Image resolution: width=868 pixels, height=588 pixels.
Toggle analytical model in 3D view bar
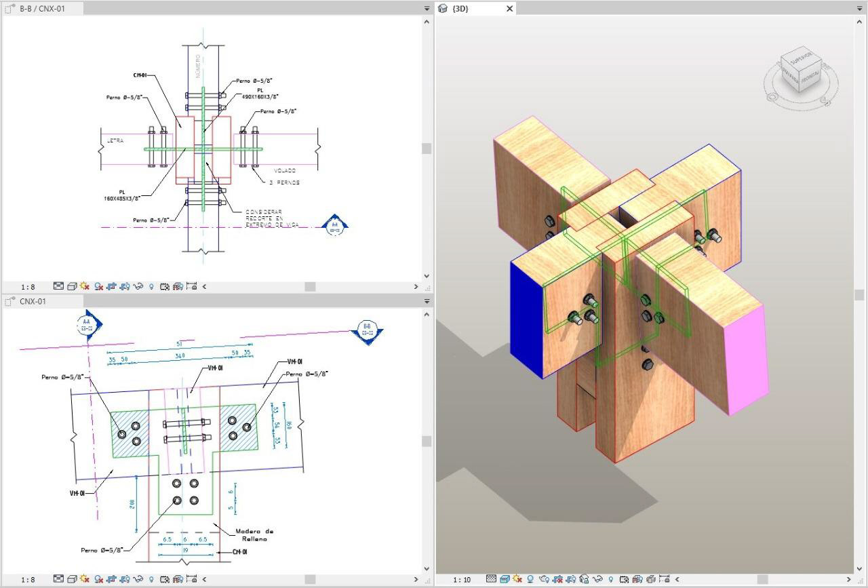637,579
